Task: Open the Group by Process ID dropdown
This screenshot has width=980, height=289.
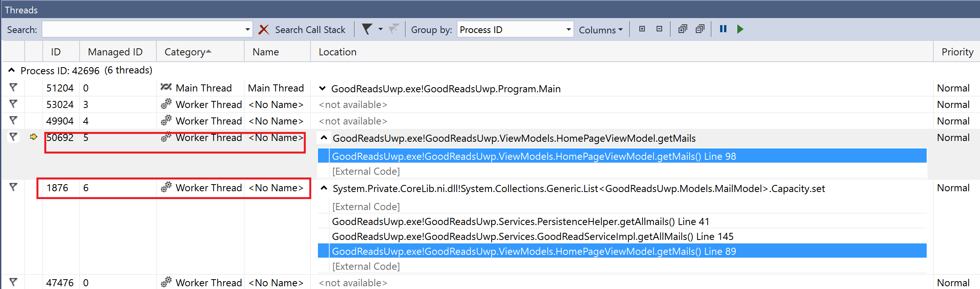Action: tap(515, 29)
